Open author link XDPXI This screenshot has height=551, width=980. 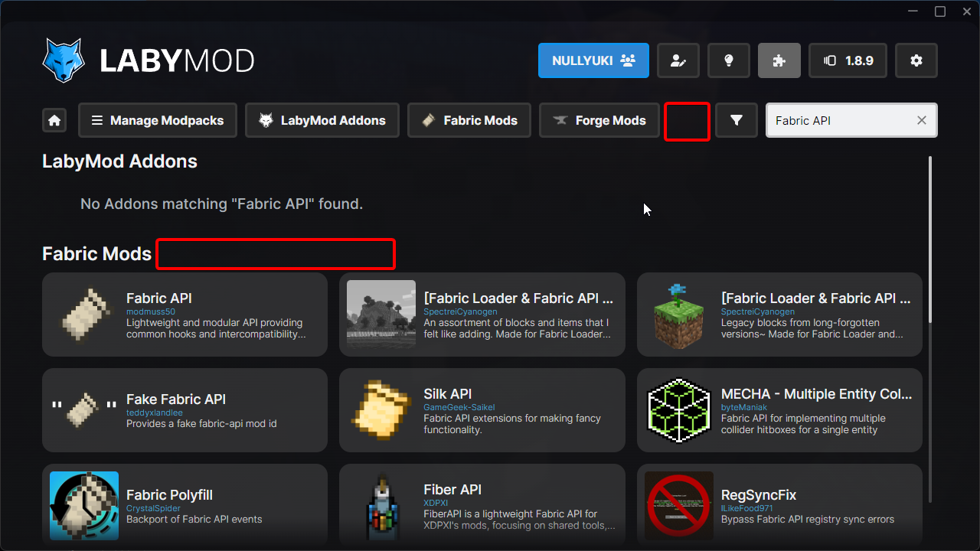tap(436, 503)
